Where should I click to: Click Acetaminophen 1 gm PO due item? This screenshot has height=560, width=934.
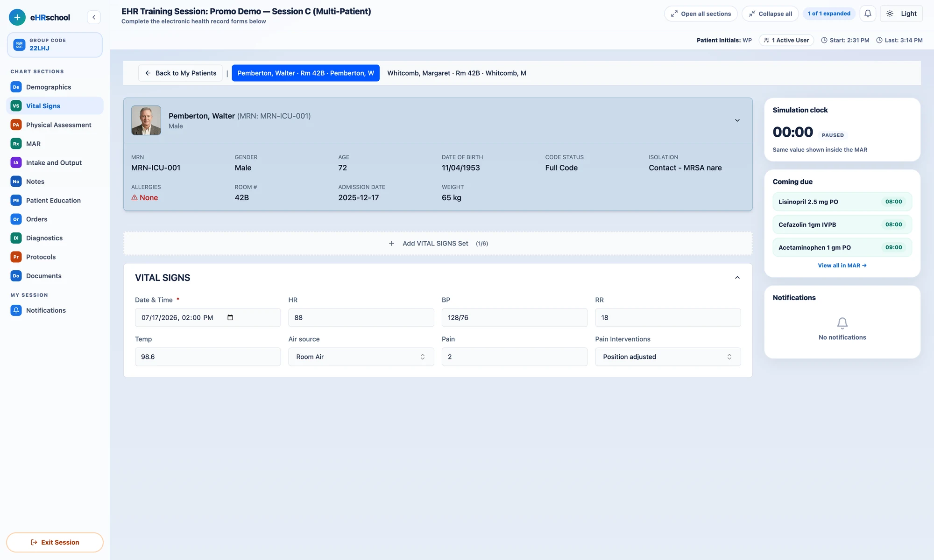pyautogui.click(x=842, y=248)
